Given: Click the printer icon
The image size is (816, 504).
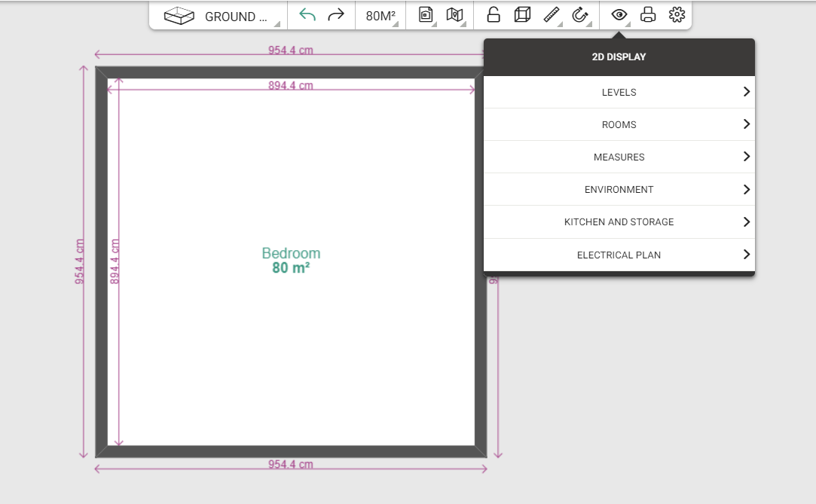Looking at the screenshot, I should [x=648, y=15].
